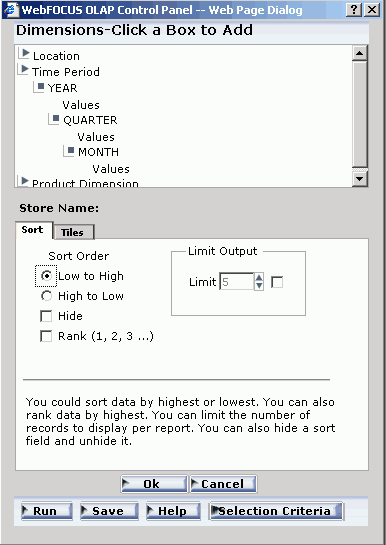Click the scroll down arrow in Dimensions list
The width and height of the screenshot is (386, 545).
(x=360, y=179)
